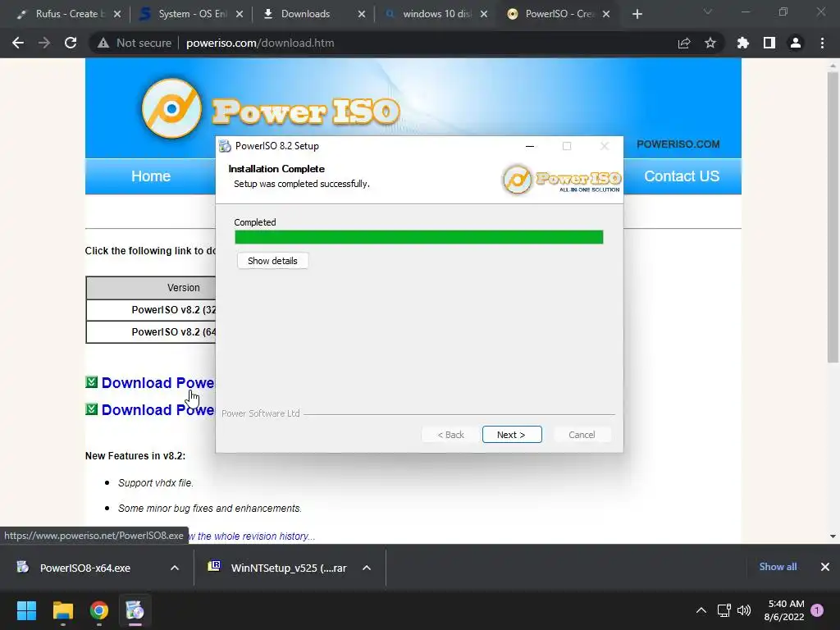Open the Extensions puzzle icon
This screenshot has width=840, height=630.
pos(743,43)
